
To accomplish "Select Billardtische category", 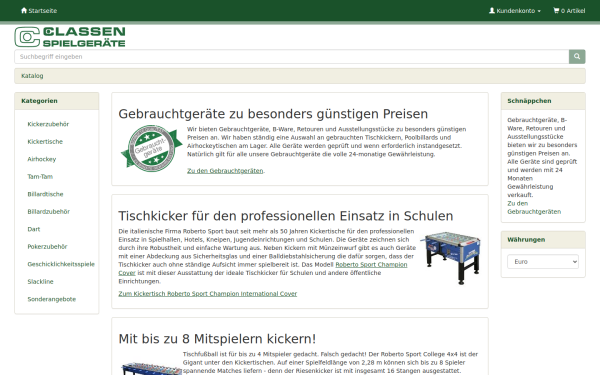I will pyautogui.click(x=45, y=194).
